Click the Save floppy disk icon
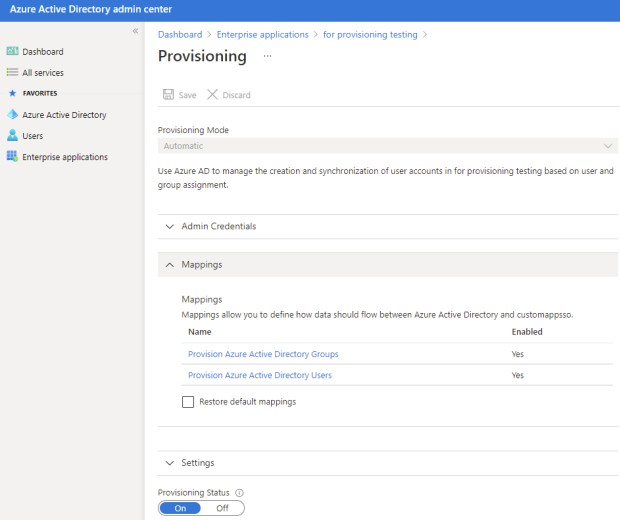Viewport: 620px width, 520px height. [x=168, y=95]
